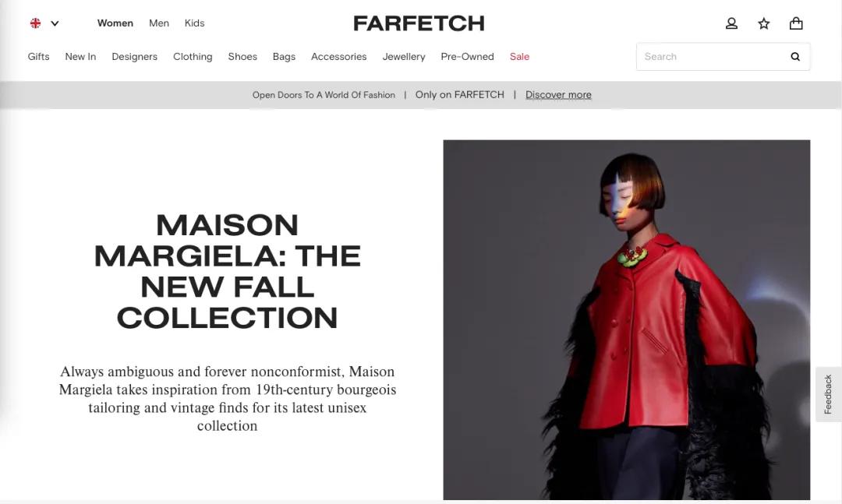Screen dimensions: 842x504
Task: Switch to the Kids section
Action: click(x=194, y=23)
